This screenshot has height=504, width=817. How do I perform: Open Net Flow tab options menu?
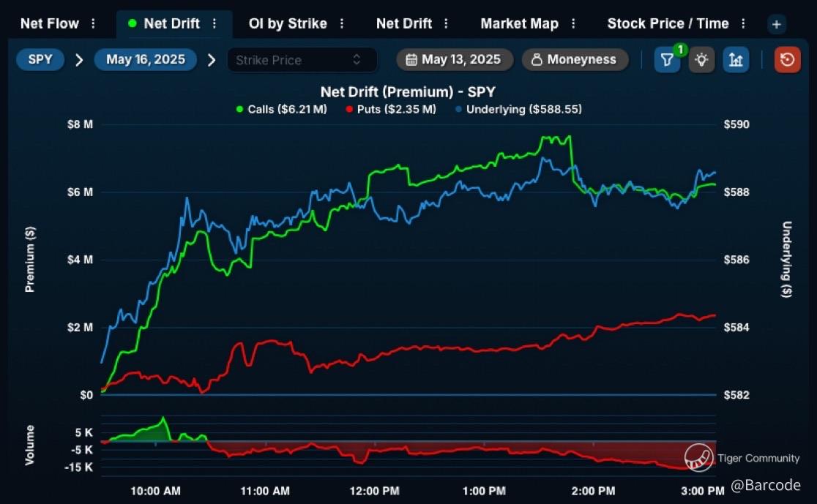coord(93,24)
